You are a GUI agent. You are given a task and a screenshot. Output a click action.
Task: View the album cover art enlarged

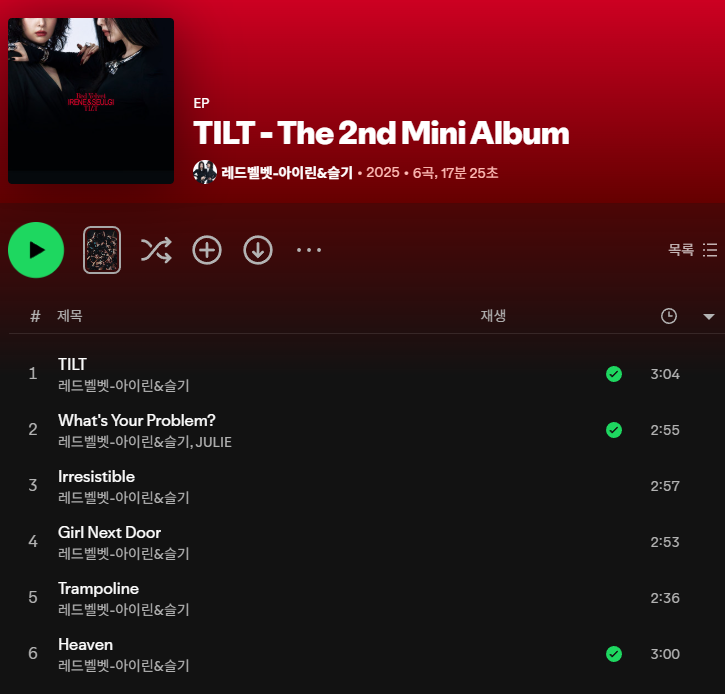[91, 101]
